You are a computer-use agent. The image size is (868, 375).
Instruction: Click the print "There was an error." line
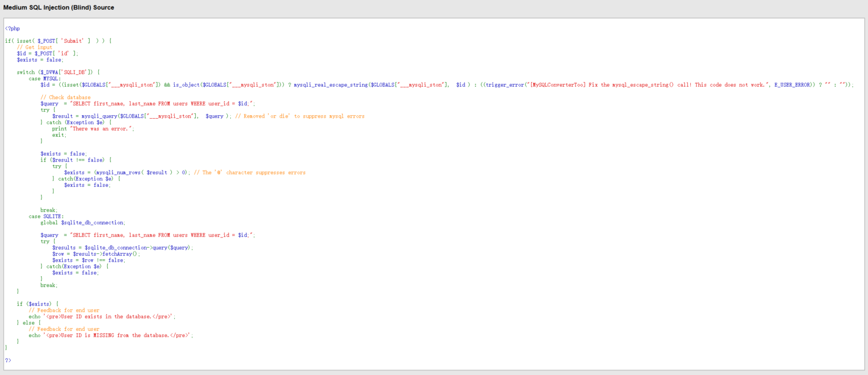[93, 128]
